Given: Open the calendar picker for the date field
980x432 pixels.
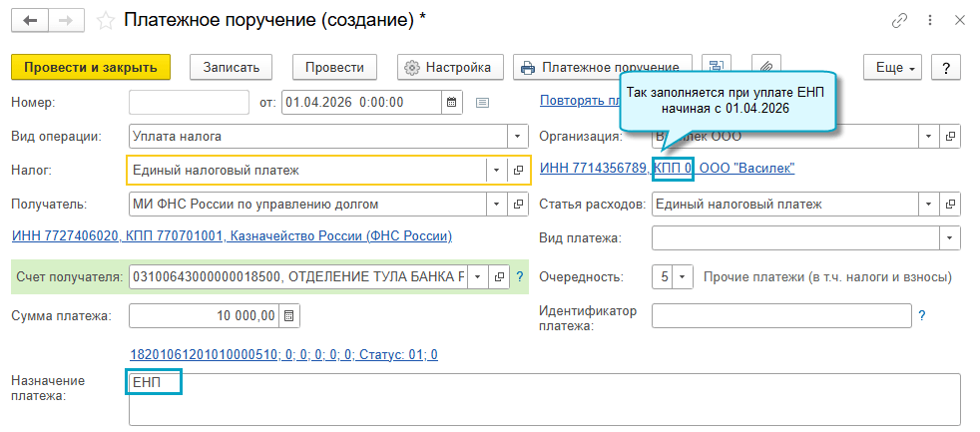Looking at the screenshot, I should [x=452, y=102].
